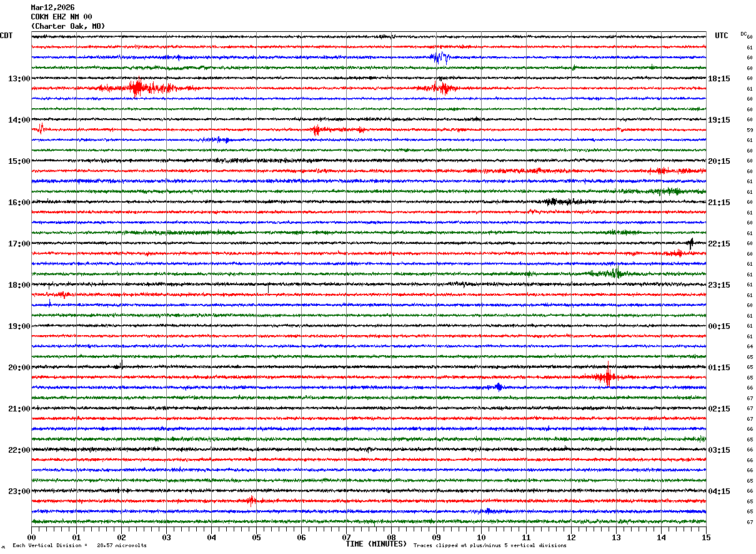Click the 'Each Vertical Division = 28.57 microvolts' note
The width and height of the screenshot is (756, 554).
79,545
